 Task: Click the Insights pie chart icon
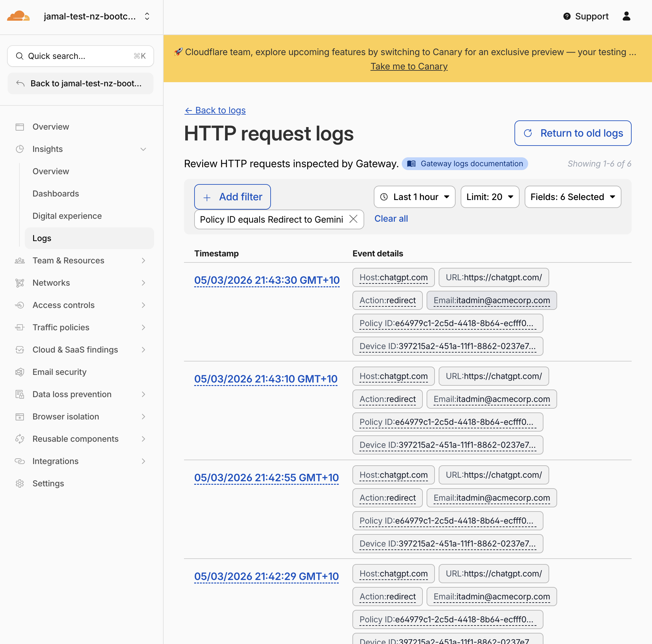click(x=20, y=149)
